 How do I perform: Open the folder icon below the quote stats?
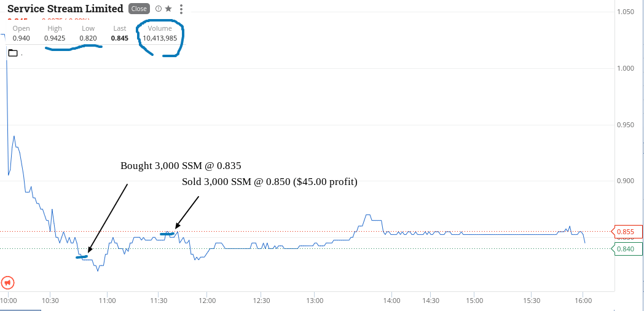tap(13, 53)
